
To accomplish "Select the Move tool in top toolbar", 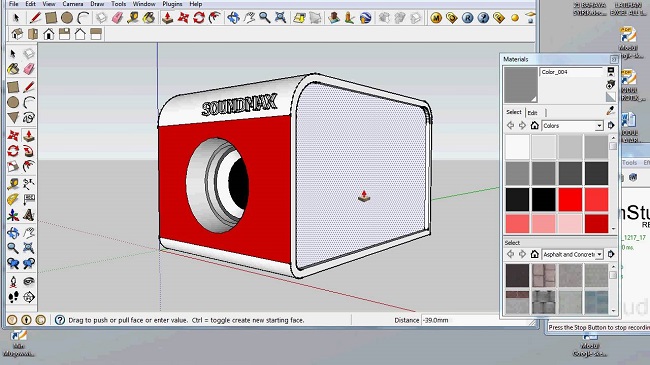I will [x=183, y=18].
